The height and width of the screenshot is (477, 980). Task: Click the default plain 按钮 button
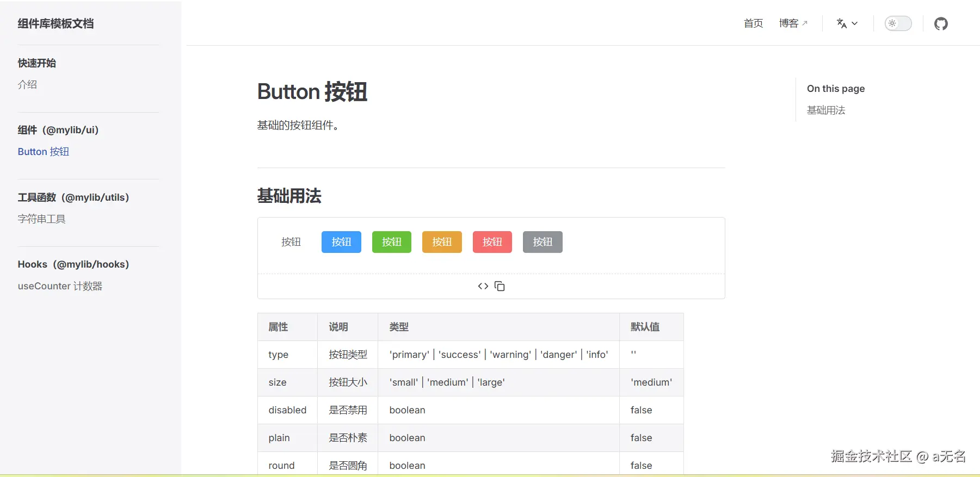point(291,242)
